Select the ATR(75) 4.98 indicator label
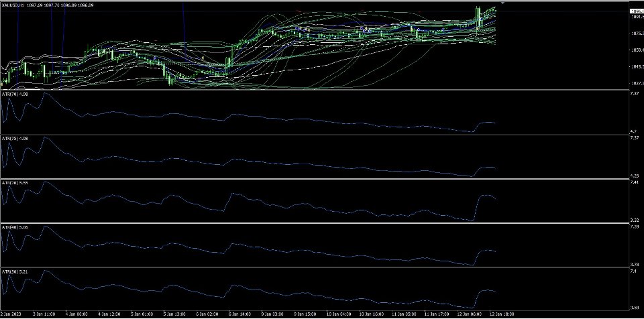 pyautogui.click(x=15, y=138)
